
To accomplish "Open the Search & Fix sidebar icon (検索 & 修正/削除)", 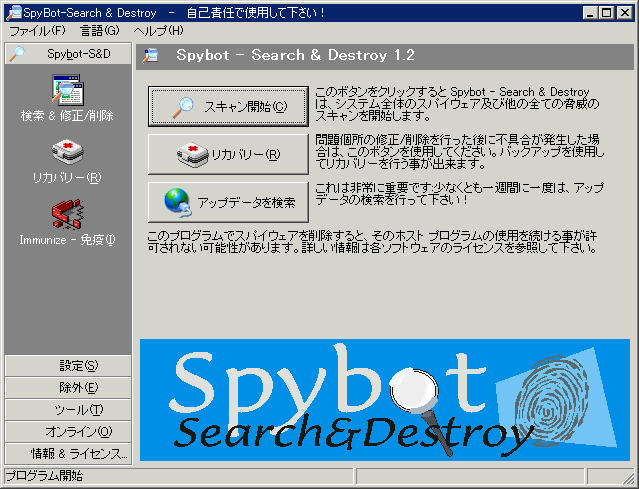I will tap(68, 90).
